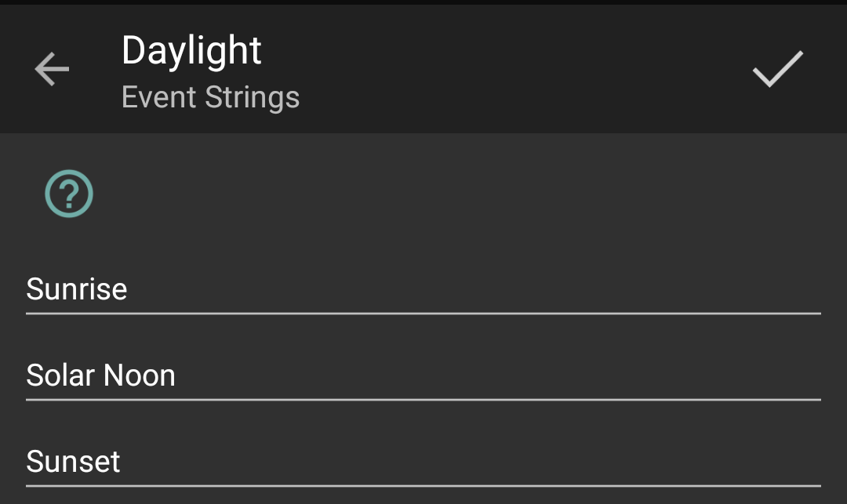Show help for event strings

69,194
